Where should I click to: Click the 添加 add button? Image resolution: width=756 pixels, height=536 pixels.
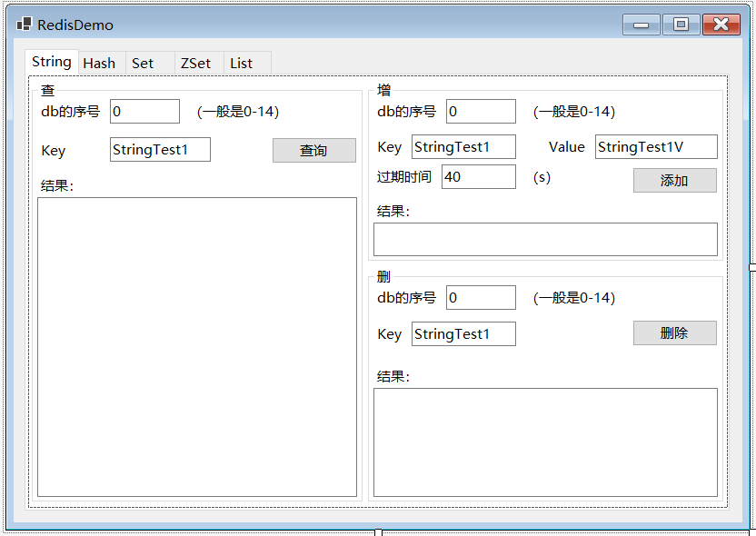pyautogui.click(x=675, y=180)
